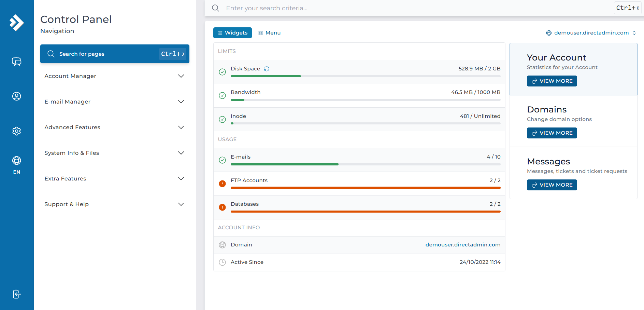
Task: Focus the Search for pages field
Action: tap(115, 54)
